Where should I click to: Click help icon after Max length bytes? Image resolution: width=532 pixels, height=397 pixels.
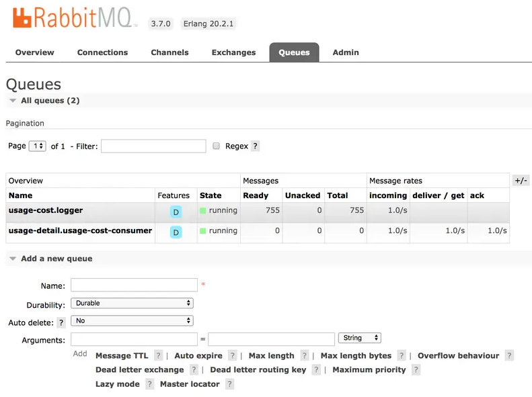[401, 356]
